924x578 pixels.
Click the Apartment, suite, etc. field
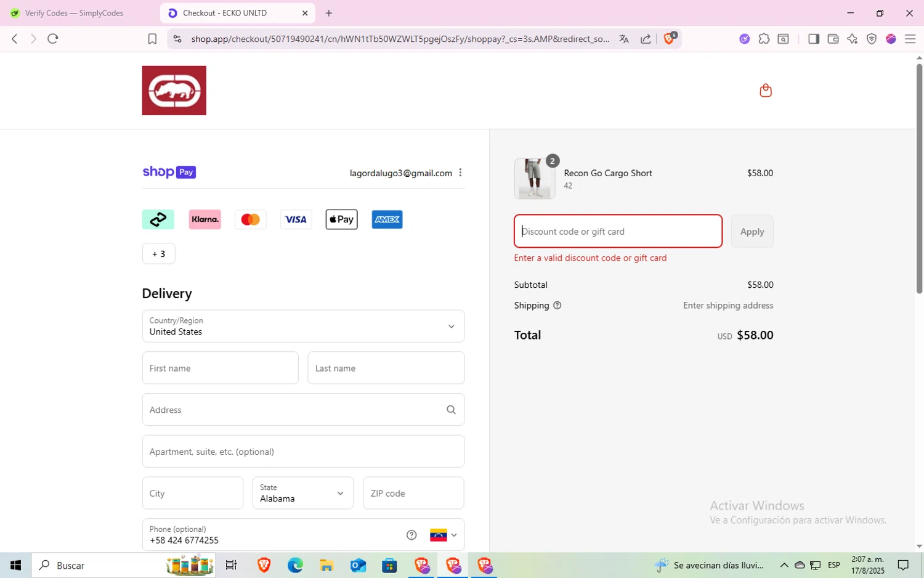303,452
